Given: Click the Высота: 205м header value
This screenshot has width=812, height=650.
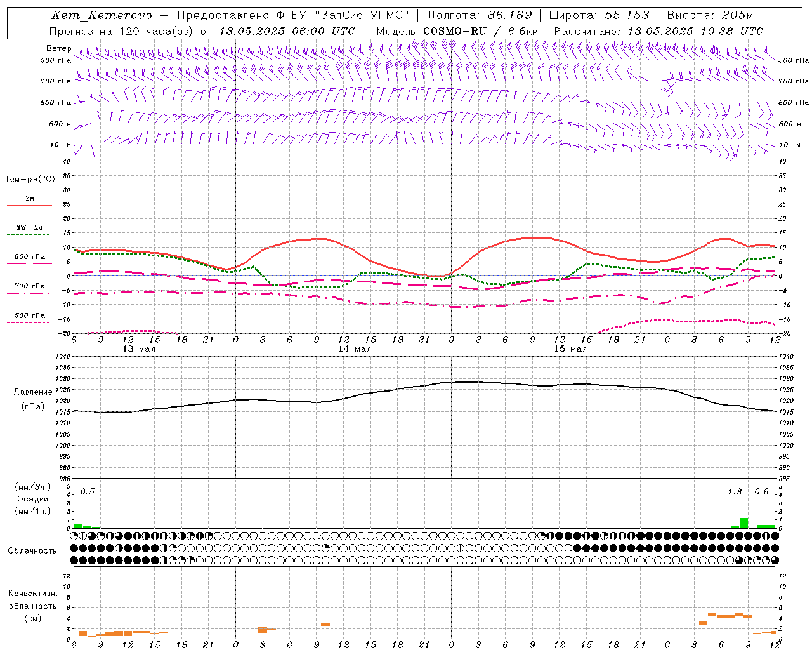Looking at the screenshot, I should [710, 15].
